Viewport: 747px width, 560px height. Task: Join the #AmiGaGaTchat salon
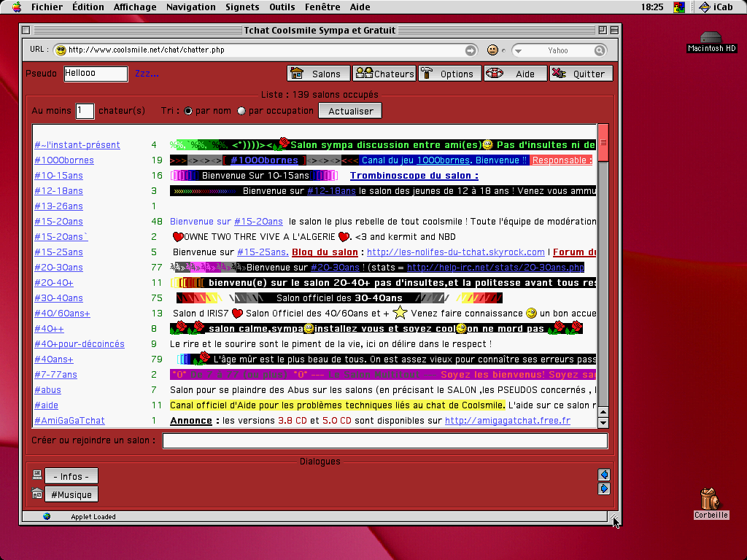click(x=69, y=421)
